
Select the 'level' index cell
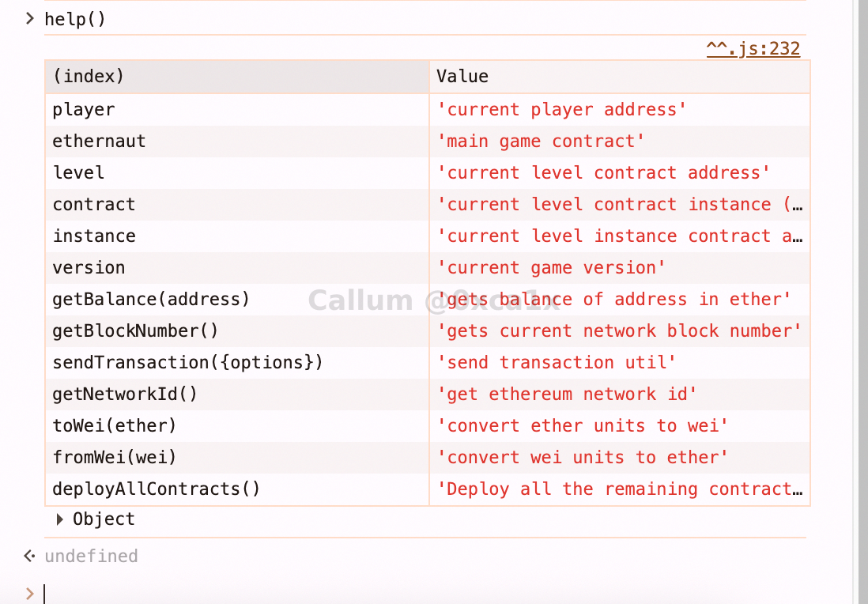pos(237,172)
